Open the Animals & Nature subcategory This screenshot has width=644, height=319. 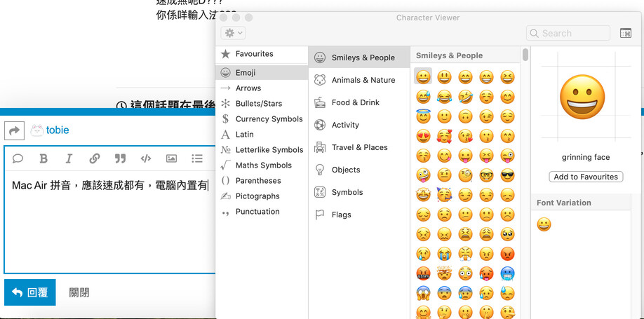point(359,80)
